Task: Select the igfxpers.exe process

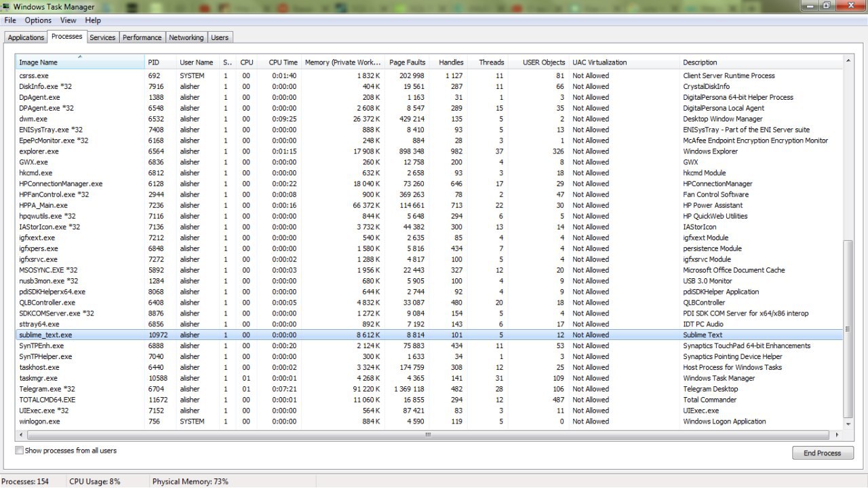Action: point(429,248)
